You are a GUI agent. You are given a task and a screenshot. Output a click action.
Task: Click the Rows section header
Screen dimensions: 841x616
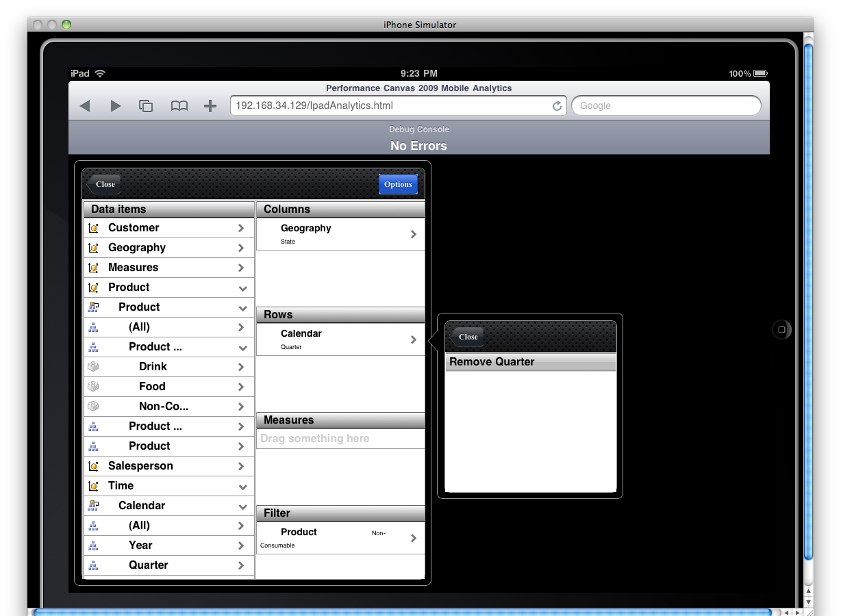click(340, 315)
